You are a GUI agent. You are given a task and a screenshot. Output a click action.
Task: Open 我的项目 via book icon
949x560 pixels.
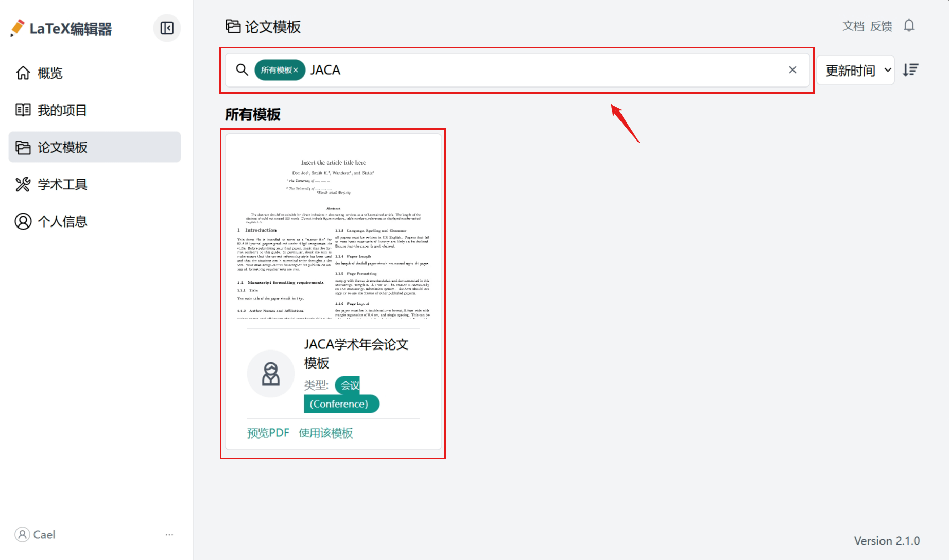pos(23,110)
